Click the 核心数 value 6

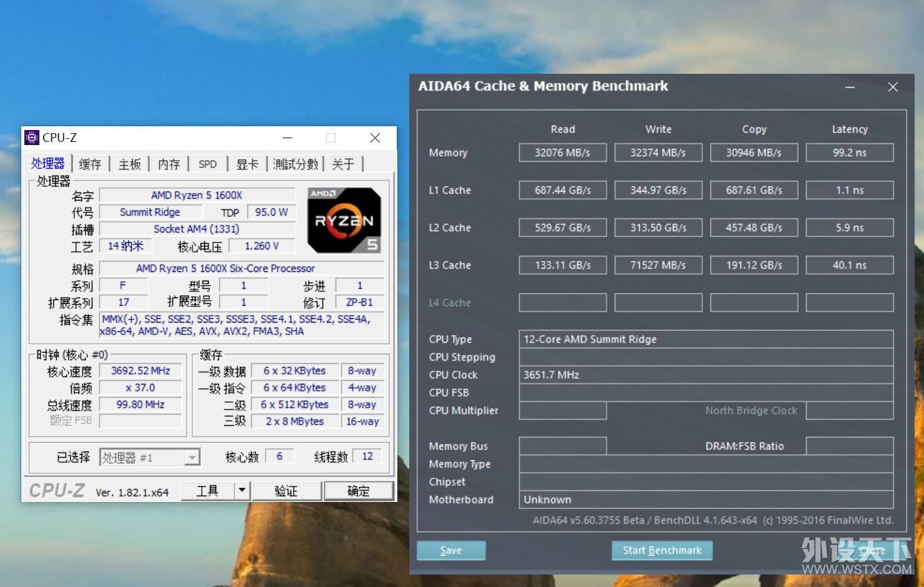tap(280, 456)
